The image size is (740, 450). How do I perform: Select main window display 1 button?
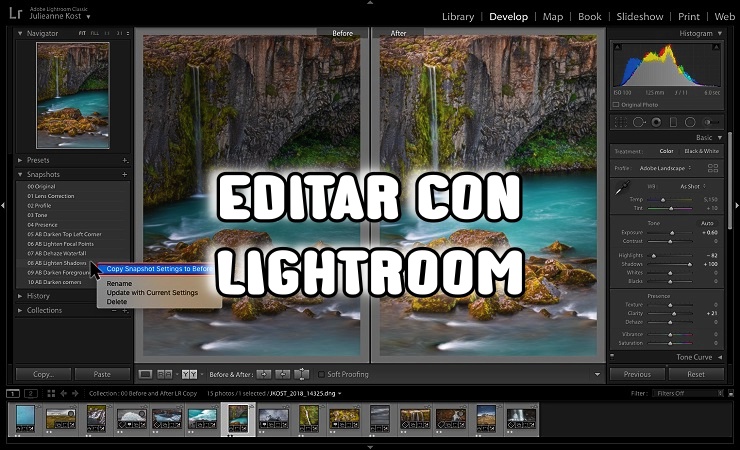(13, 393)
